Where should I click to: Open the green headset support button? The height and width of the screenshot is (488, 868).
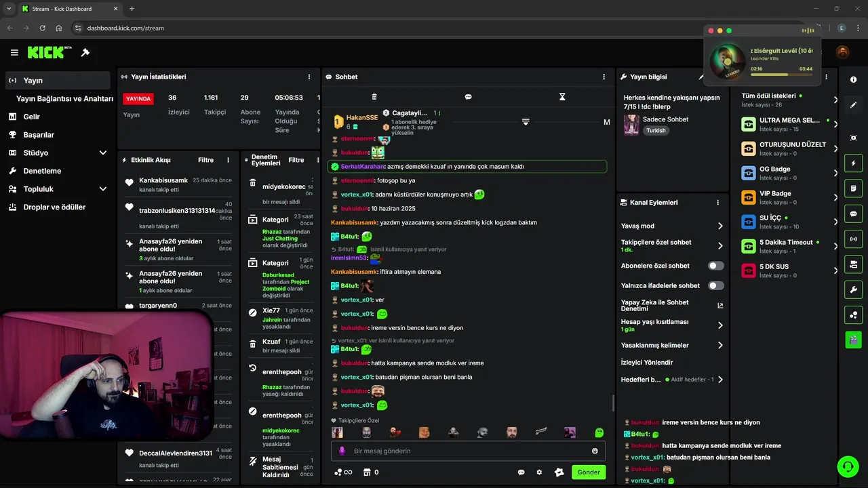point(848,466)
